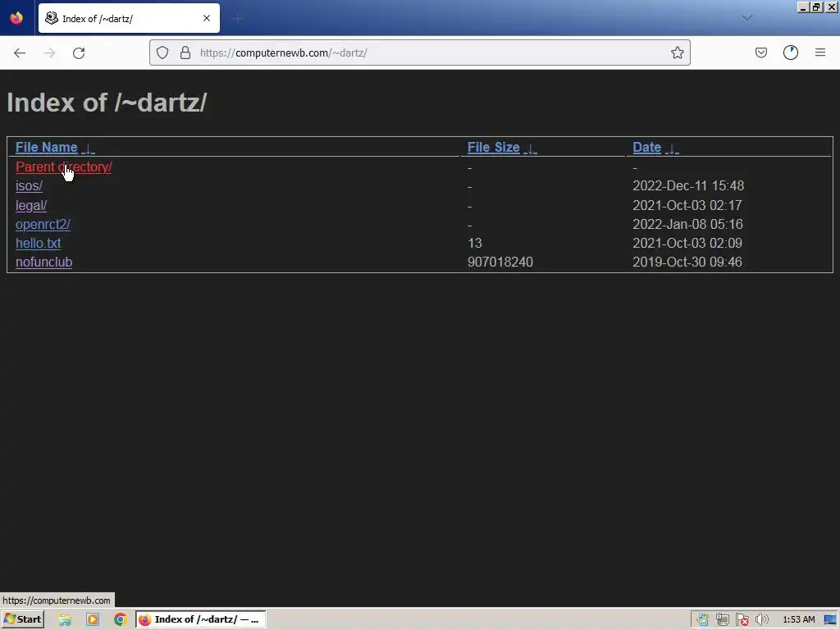Select the 2021-Oct-03 02:17 date
The width and height of the screenshot is (840, 630).
687,205
